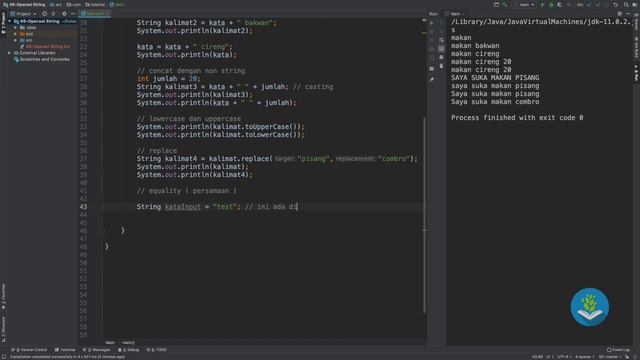This screenshot has width=640, height=360.
Task: Run the Main configuration with green play
Action: (x=542, y=5)
